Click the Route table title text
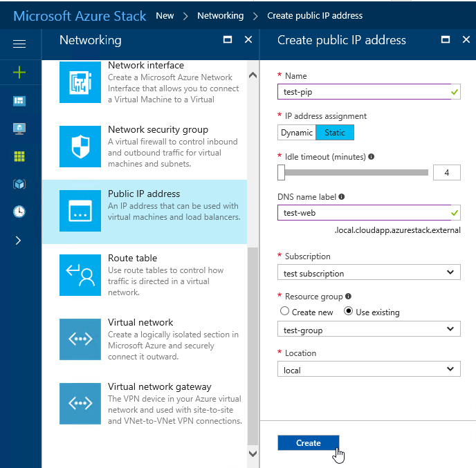Viewport: 476px width, 468px height. [133, 258]
